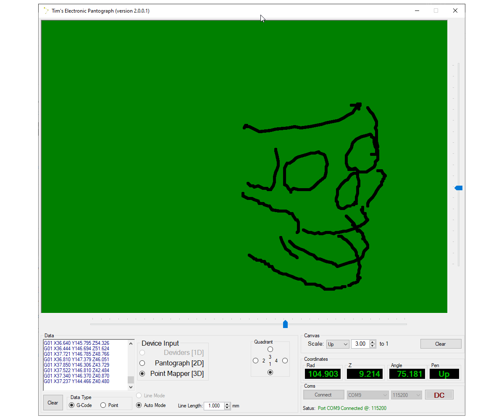Click the Rad coordinate display
The image size is (504, 420).
point(323,373)
